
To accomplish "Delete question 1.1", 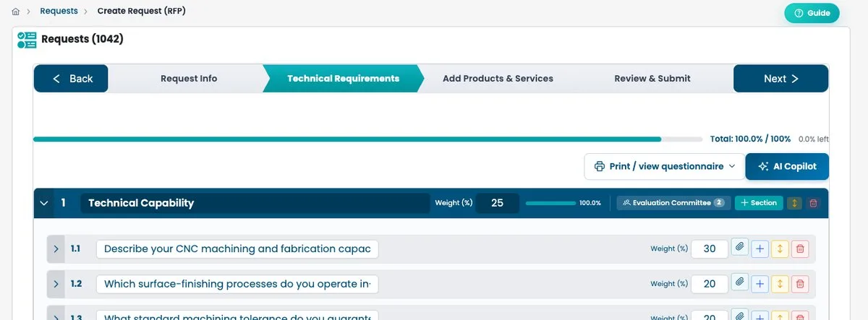I will coord(800,249).
